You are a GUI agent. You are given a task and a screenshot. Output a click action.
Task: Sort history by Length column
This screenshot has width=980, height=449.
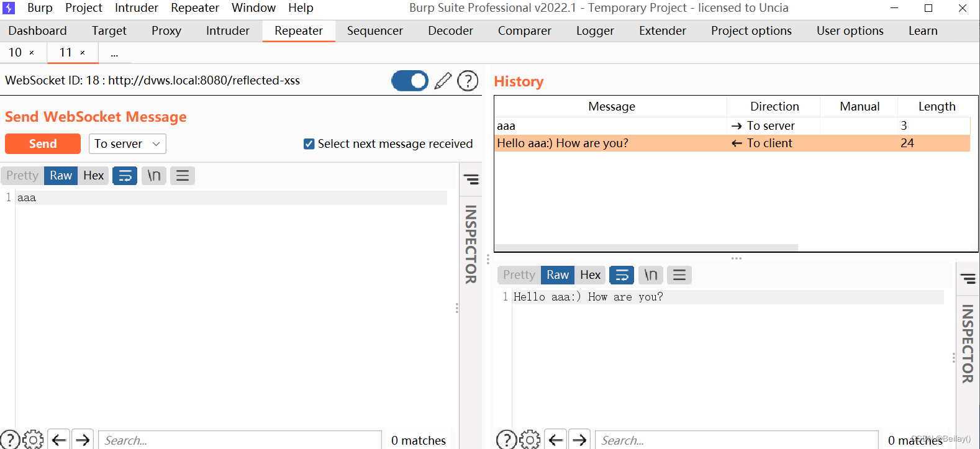click(937, 107)
